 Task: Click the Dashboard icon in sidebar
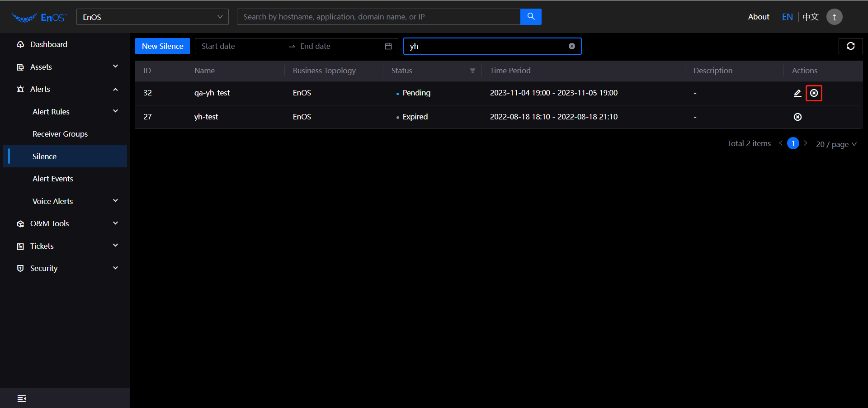click(x=20, y=44)
